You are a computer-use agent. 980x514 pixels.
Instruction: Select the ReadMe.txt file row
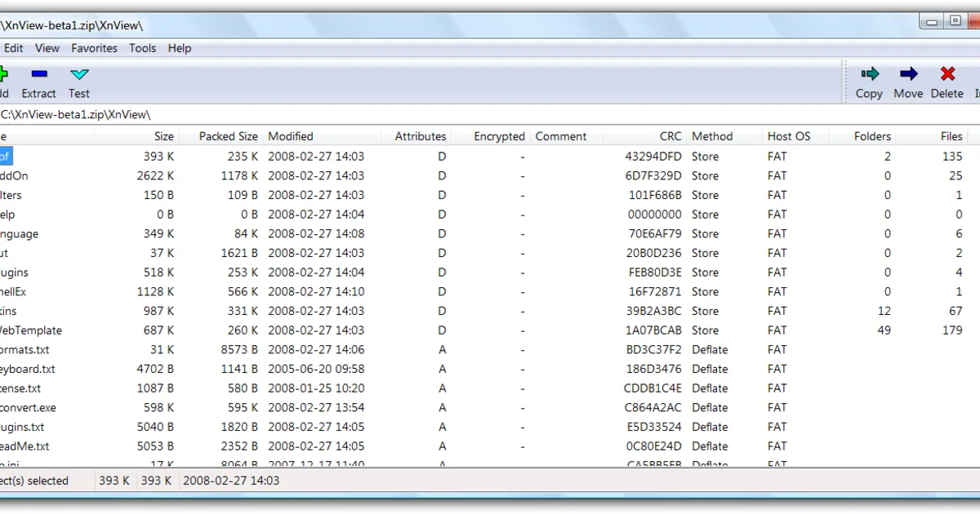(490, 446)
